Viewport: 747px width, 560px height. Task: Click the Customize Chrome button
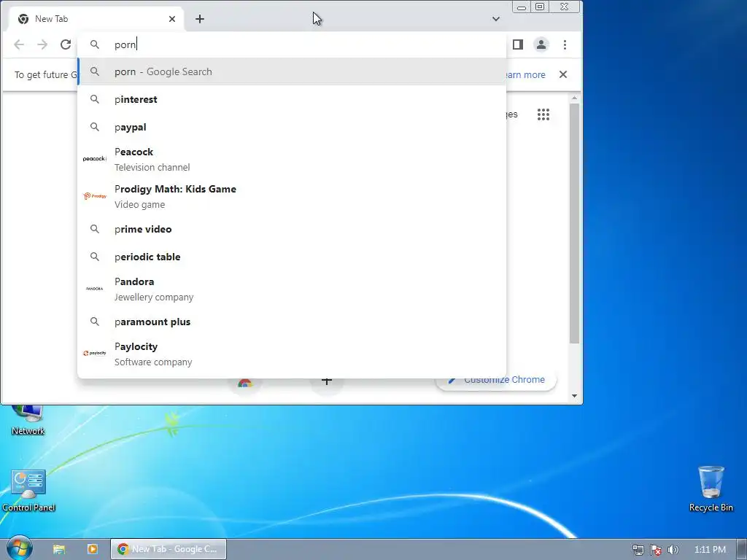click(x=496, y=380)
